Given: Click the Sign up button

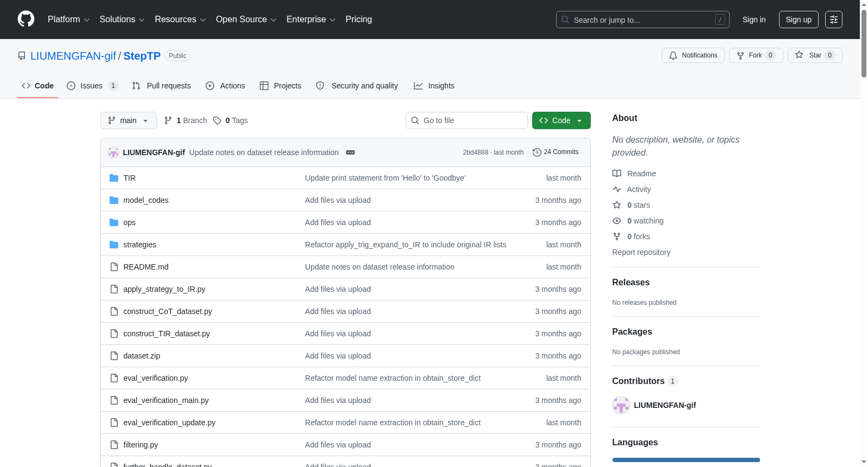Looking at the screenshot, I should [x=799, y=20].
